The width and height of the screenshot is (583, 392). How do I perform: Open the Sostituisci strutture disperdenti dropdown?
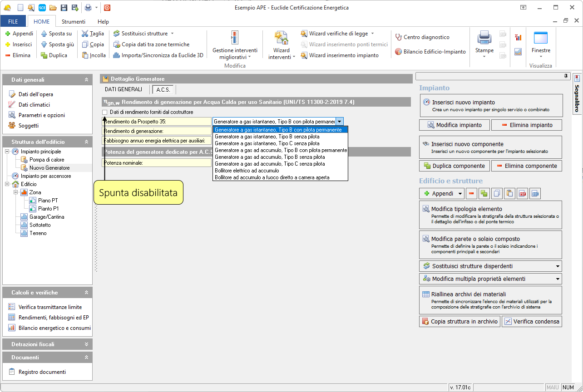pyautogui.click(x=558, y=266)
